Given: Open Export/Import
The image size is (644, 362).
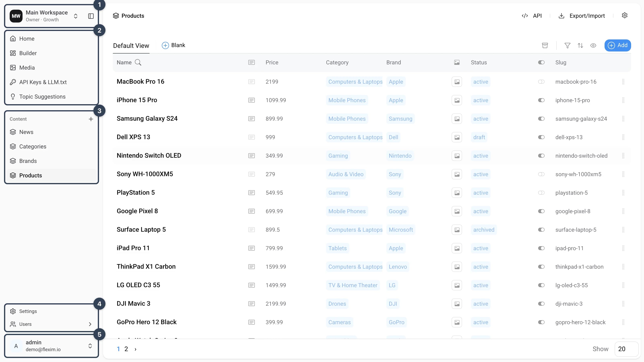Looking at the screenshot, I should [581, 16].
